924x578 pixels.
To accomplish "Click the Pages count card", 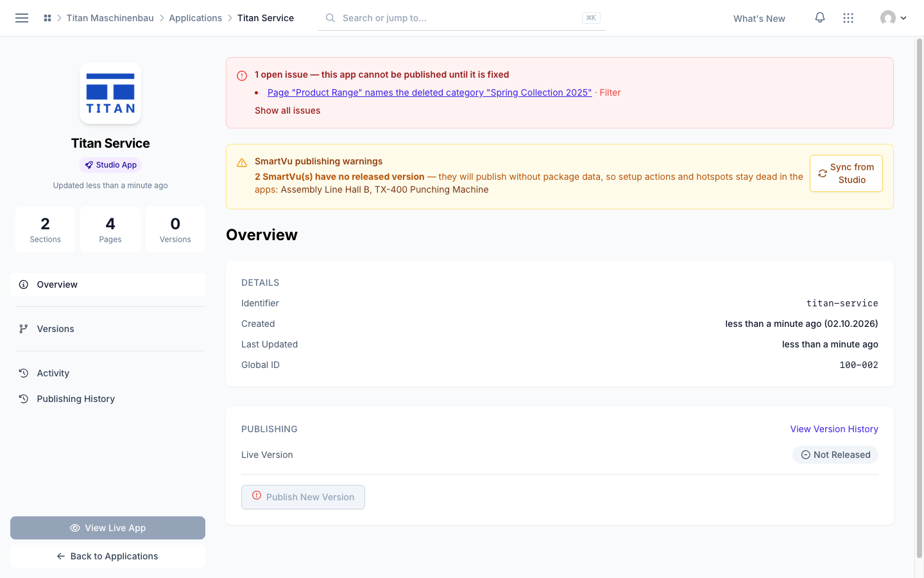I will click(x=110, y=229).
